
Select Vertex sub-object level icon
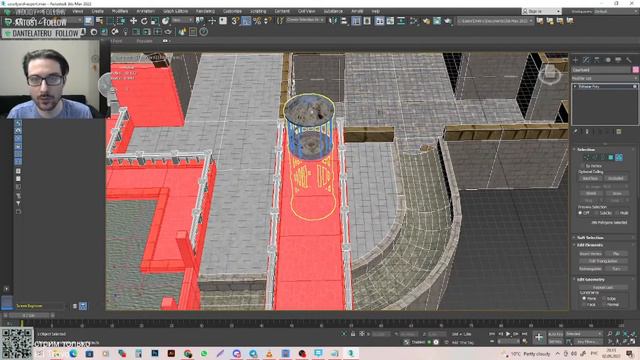587,157
